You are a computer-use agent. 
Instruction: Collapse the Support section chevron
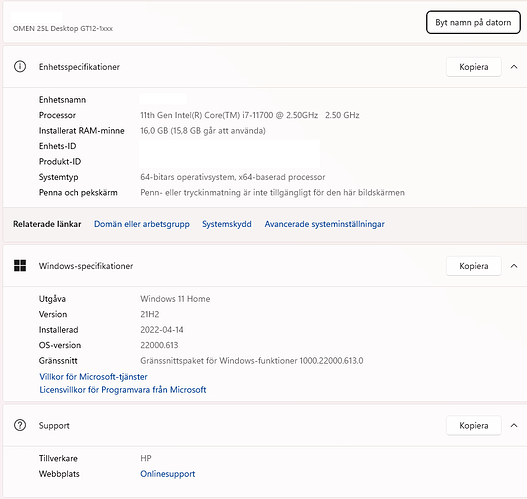coord(514,426)
